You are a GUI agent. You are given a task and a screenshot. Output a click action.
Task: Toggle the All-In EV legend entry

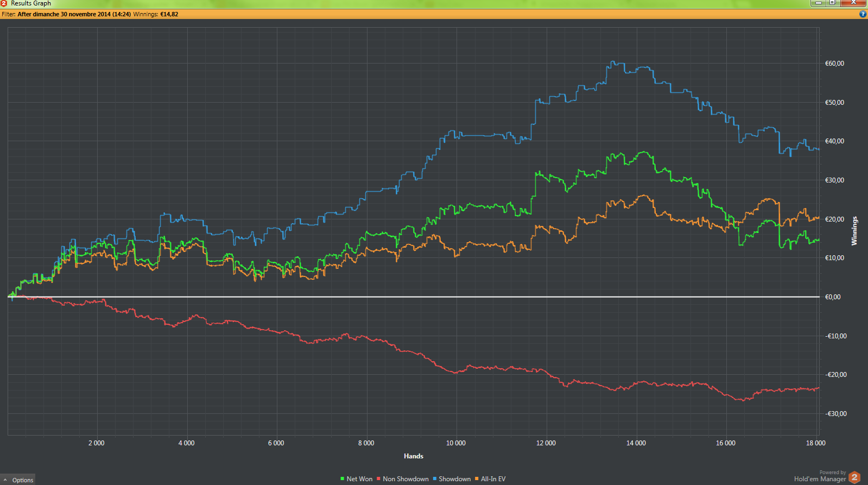click(x=490, y=479)
